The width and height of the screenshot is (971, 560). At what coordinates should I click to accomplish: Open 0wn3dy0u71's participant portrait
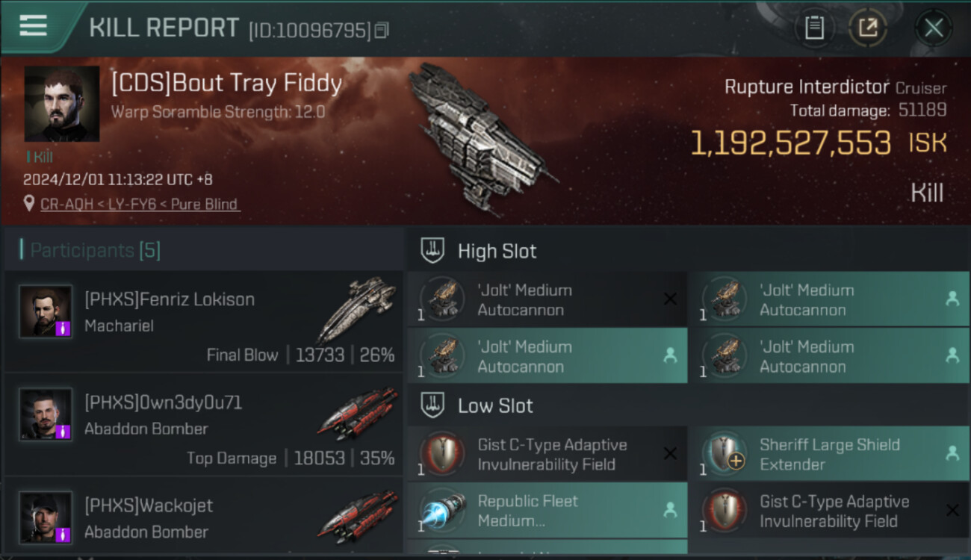[46, 414]
